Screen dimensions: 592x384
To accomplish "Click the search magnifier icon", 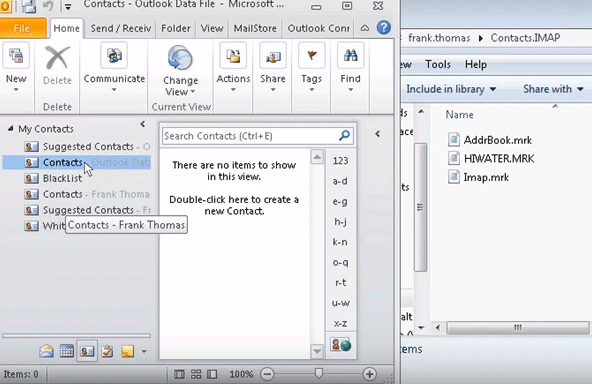I will click(x=344, y=135).
